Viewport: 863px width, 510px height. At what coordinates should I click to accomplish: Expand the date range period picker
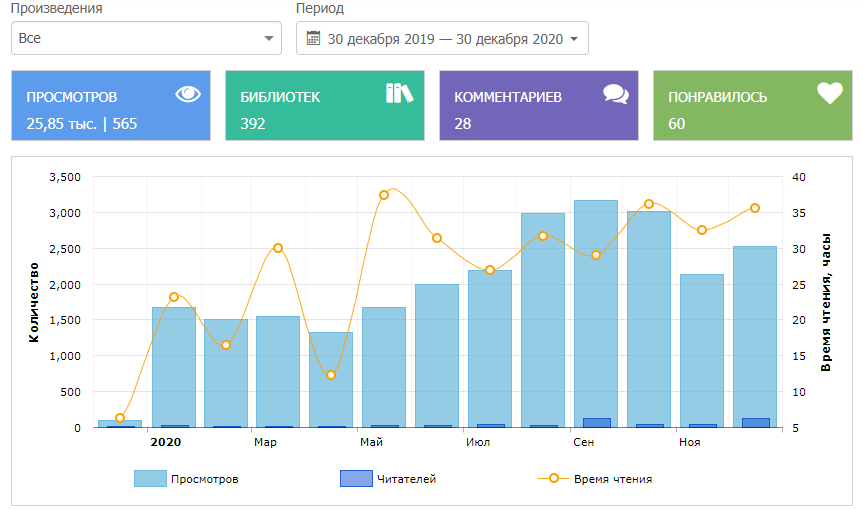click(442, 39)
